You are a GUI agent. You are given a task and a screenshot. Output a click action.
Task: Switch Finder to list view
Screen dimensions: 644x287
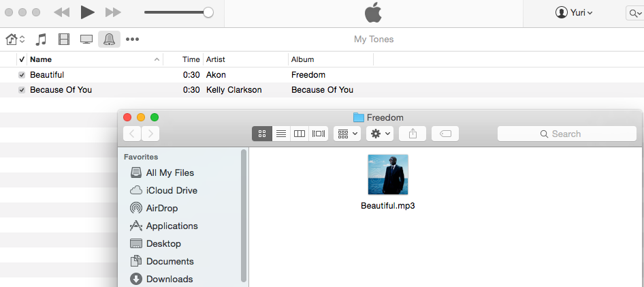[x=281, y=134]
